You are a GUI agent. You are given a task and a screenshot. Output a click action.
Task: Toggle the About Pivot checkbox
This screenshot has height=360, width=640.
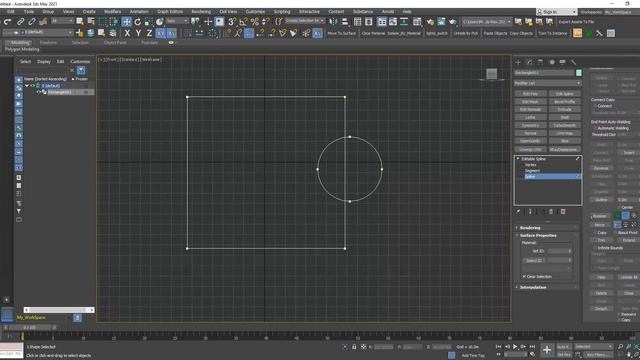615,233
